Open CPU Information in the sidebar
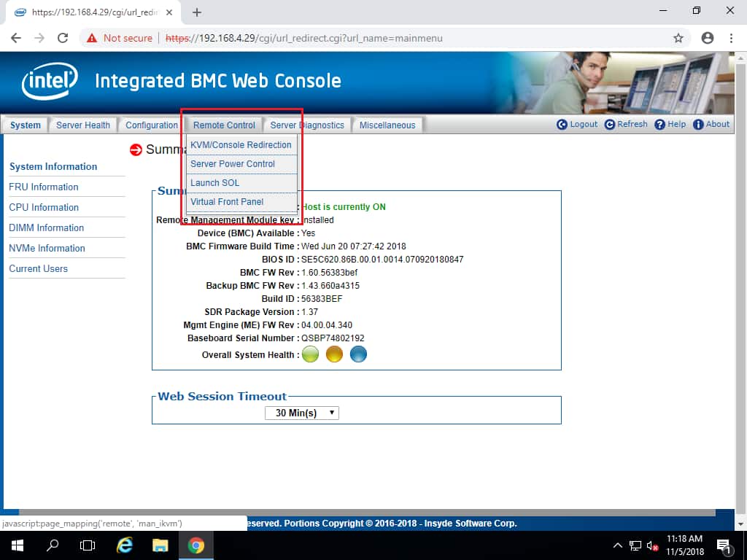Screen dimensions: 747x560 click(x=44, y=208)
